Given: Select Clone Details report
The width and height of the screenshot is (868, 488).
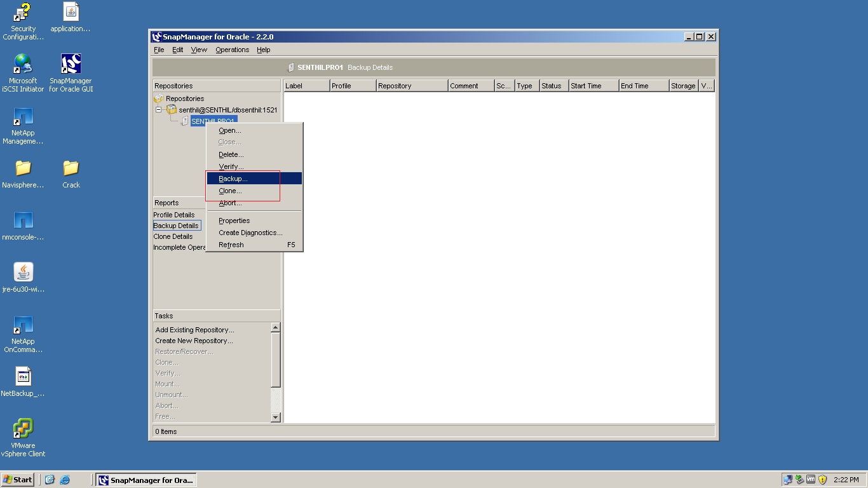Looking at the screenshot, I should (173, 236).
